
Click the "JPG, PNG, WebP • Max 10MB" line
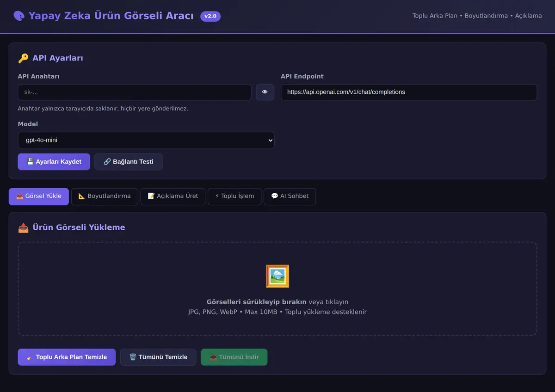click(x=277, y=312)
